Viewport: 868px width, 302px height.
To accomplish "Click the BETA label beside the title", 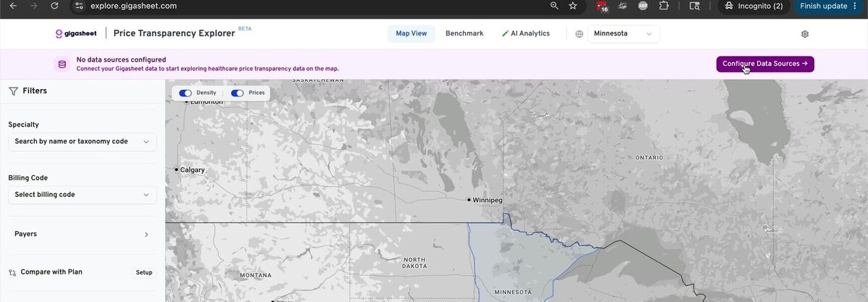I will [244, 29].
